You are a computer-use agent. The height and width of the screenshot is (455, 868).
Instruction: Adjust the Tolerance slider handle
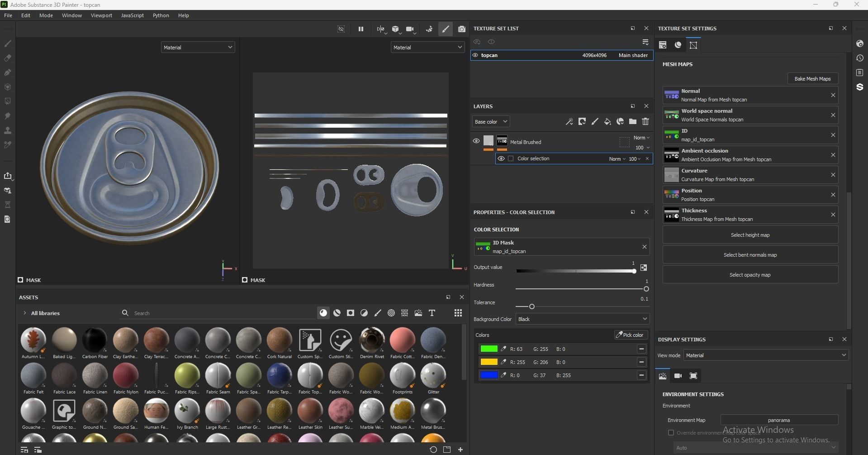coord(532,307)
